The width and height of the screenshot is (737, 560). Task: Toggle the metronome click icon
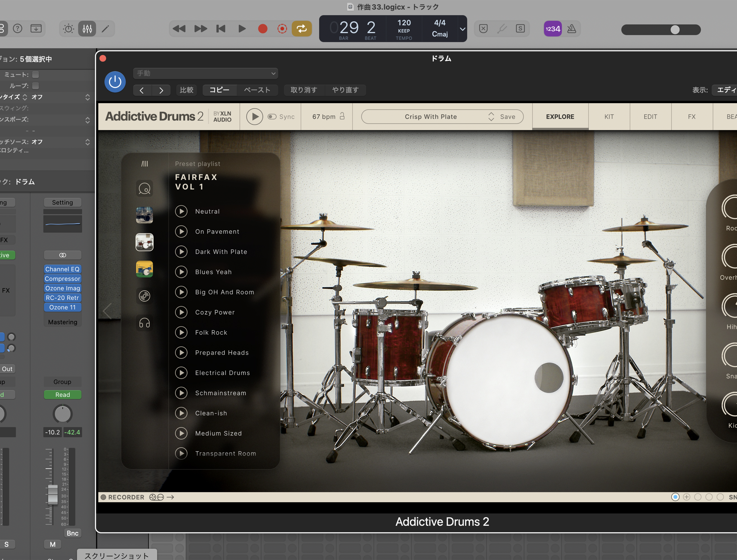click(x=572, y=29)
